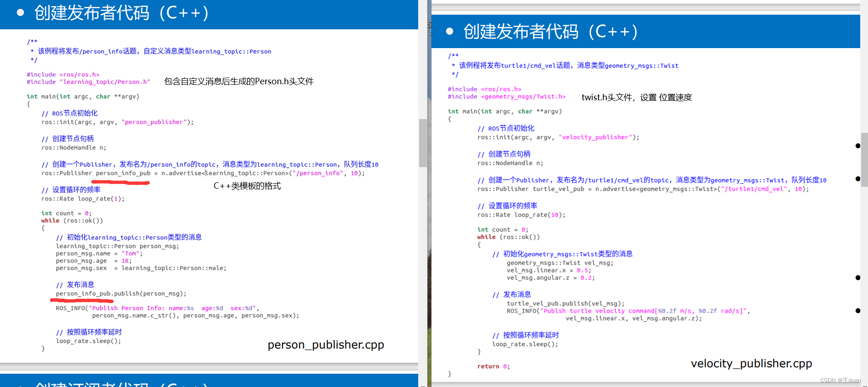Click comment 初始化learning_topic::Person类型的消息
The width and height of the screenshot is (868, 387).
[x=129, y=237]
